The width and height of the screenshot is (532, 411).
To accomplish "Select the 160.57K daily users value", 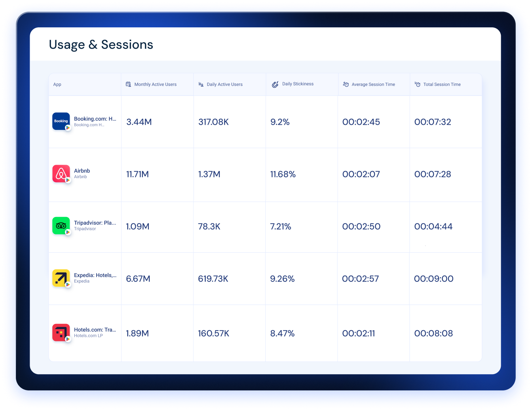I will pyautogui.click(x=214, y=333).
